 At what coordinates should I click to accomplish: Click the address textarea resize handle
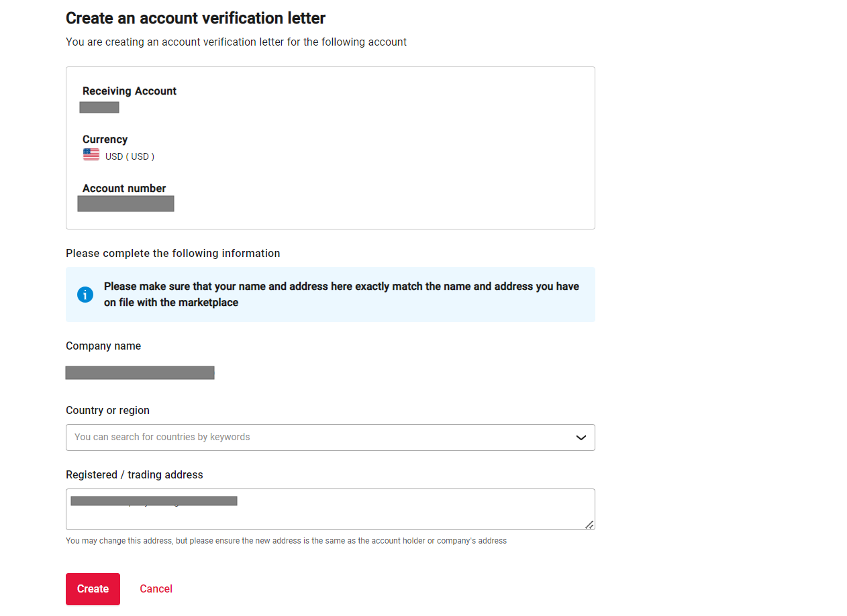(589, 525)
